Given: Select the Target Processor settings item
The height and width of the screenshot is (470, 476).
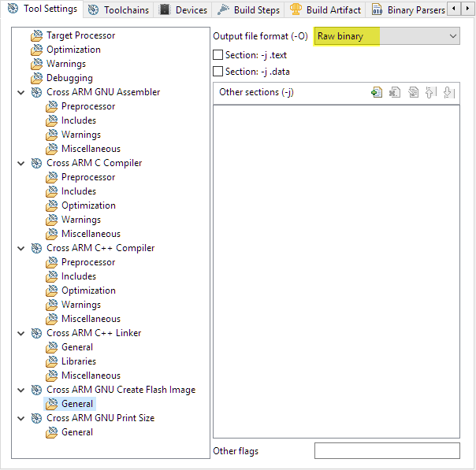Looking at the screenshot, I should [x=80, y=35].
